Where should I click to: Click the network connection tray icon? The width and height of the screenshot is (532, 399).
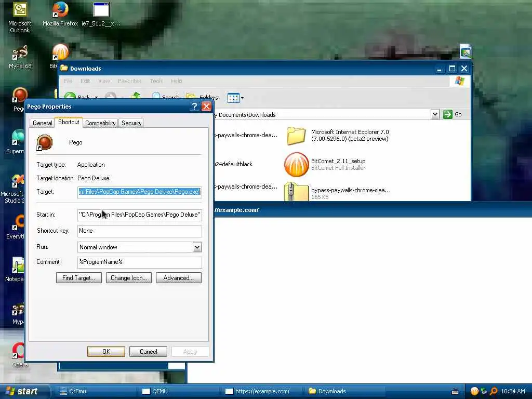[484, 391]
